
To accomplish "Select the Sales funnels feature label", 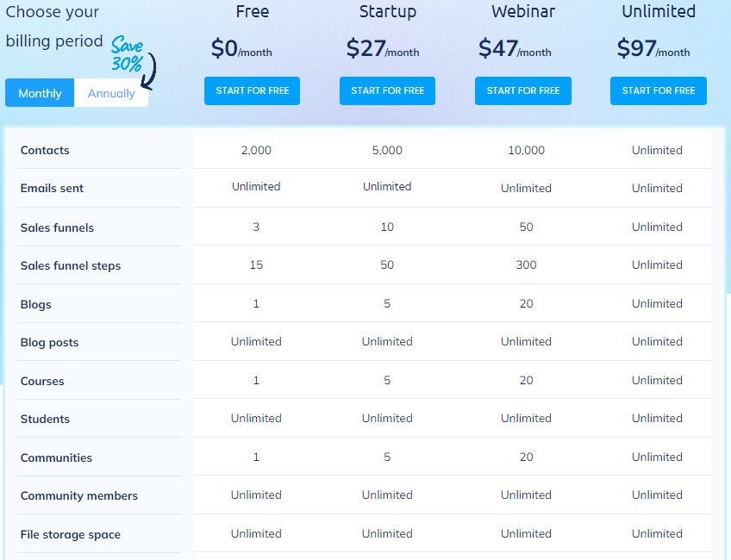I will [x=57, y=228].
